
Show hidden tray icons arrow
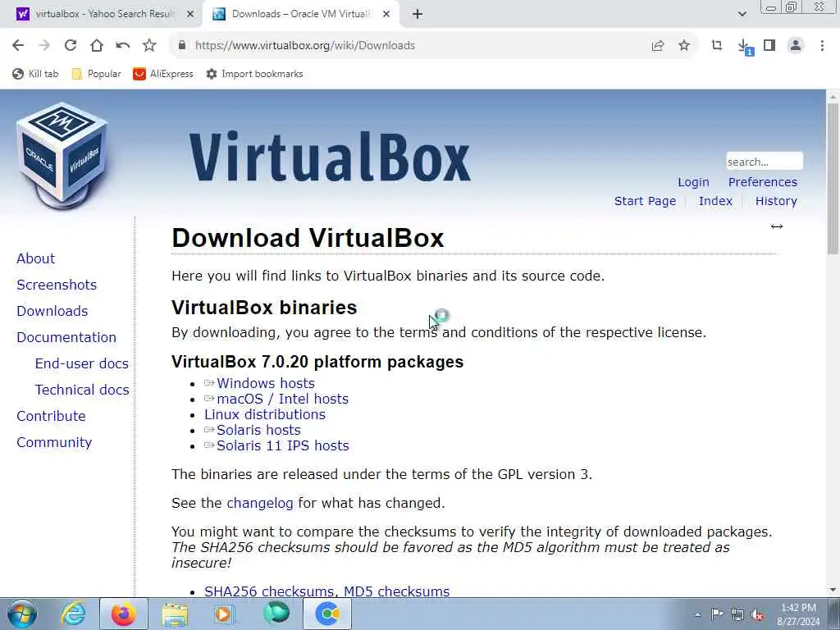pos(697,614)
